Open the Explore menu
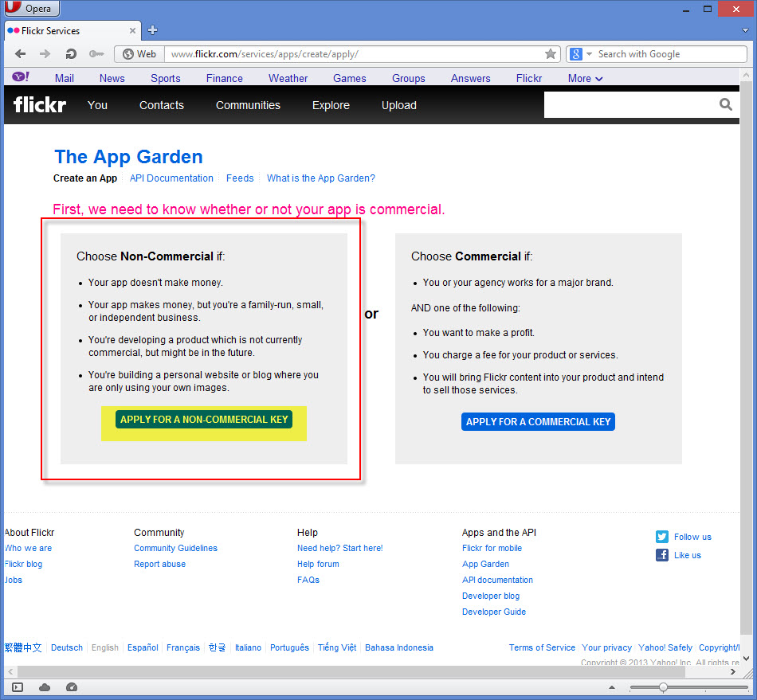Screen dimensions: 757x700 (331, 105)
